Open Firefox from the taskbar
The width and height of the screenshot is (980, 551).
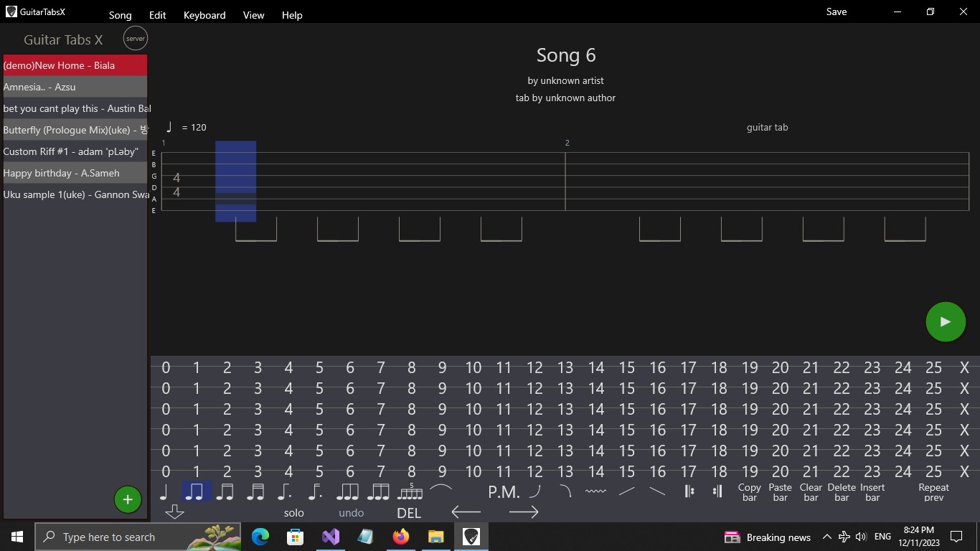(x=400, y=537)
